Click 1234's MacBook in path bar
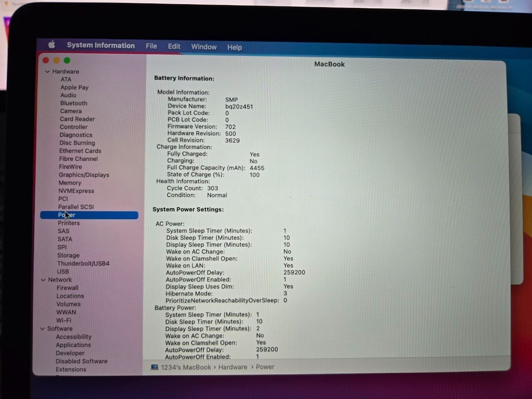Viewport: 532px width, 399px height. coord(186,367)
